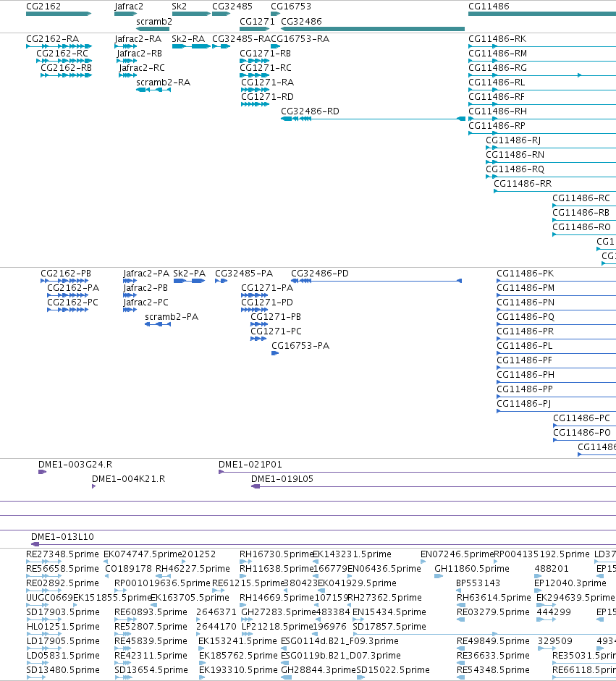Viewport: 616px width, 681px height.
Task: Click transcript CG2162-RB
Action: pos(66,68)
